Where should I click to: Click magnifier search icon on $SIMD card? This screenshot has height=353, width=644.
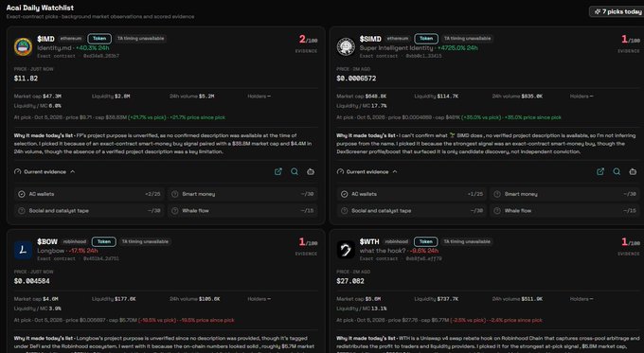(617, 171)
